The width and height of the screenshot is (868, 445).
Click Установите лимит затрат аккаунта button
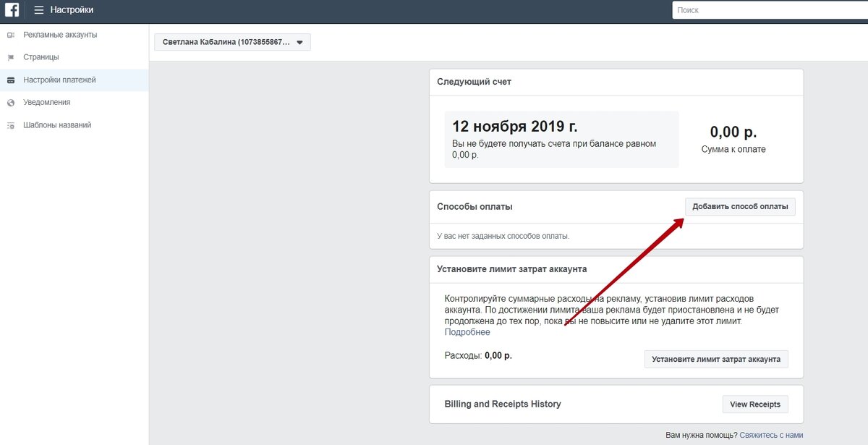[x=716, y=359]
